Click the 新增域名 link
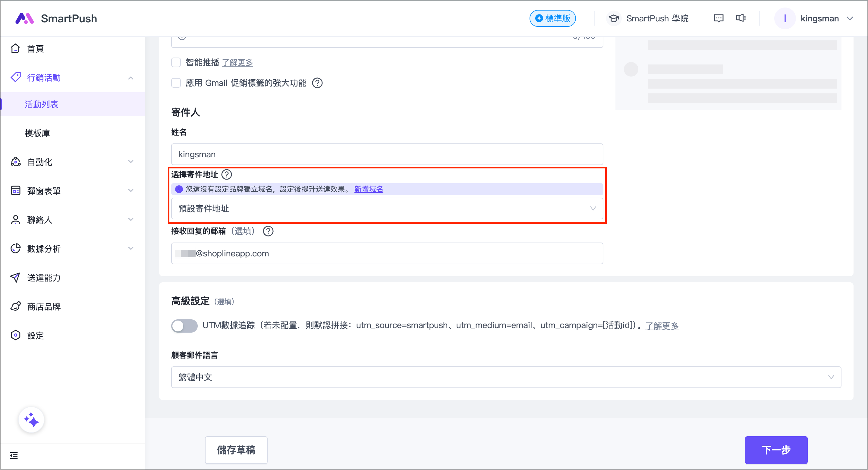The image size is (868, 470). [369, 189]
